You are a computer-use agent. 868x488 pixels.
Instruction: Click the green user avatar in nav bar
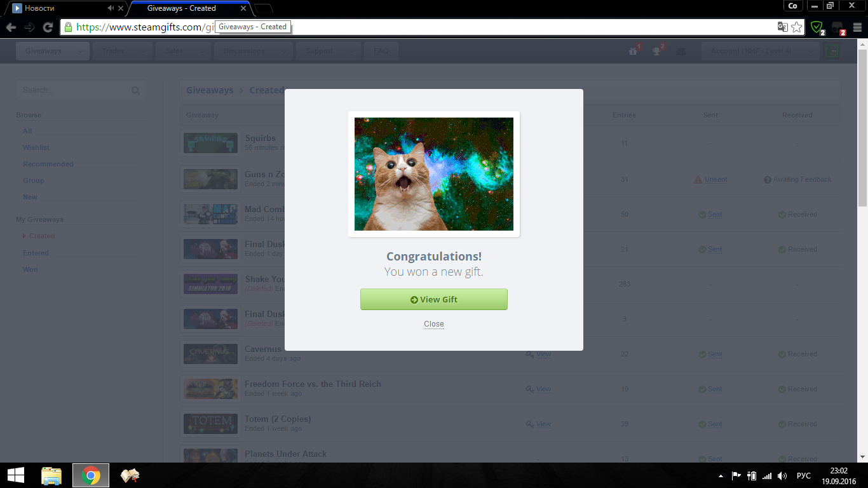[832, 51]
